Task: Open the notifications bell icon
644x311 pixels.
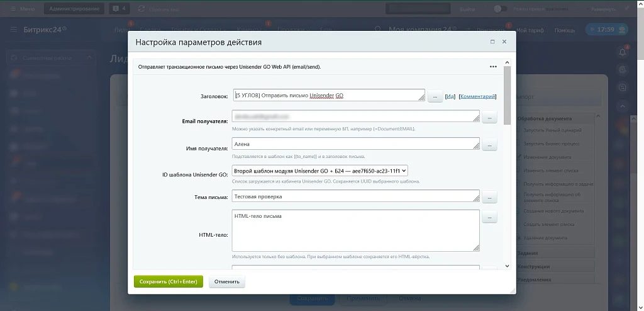Action: point(623,52)
